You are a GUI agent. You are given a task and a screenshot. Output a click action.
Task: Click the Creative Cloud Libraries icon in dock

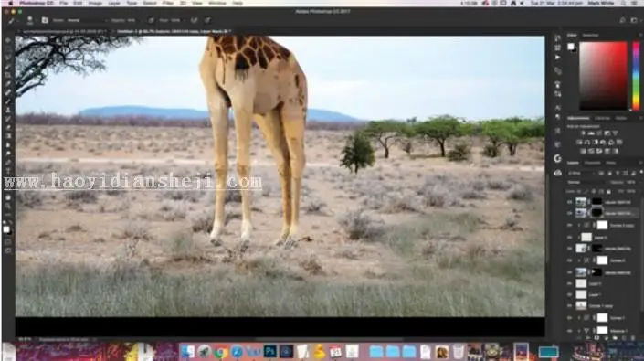tap(557, 158)
